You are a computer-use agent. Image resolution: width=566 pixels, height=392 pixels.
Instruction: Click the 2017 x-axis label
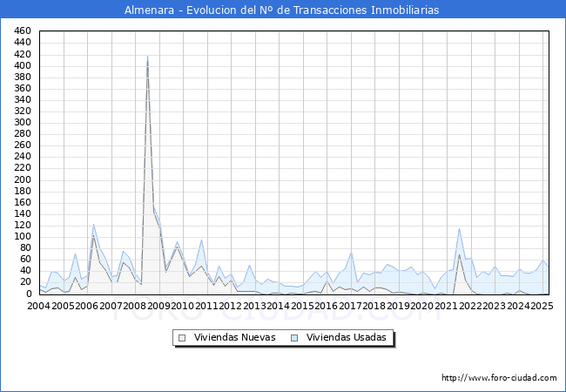point(351,306)
